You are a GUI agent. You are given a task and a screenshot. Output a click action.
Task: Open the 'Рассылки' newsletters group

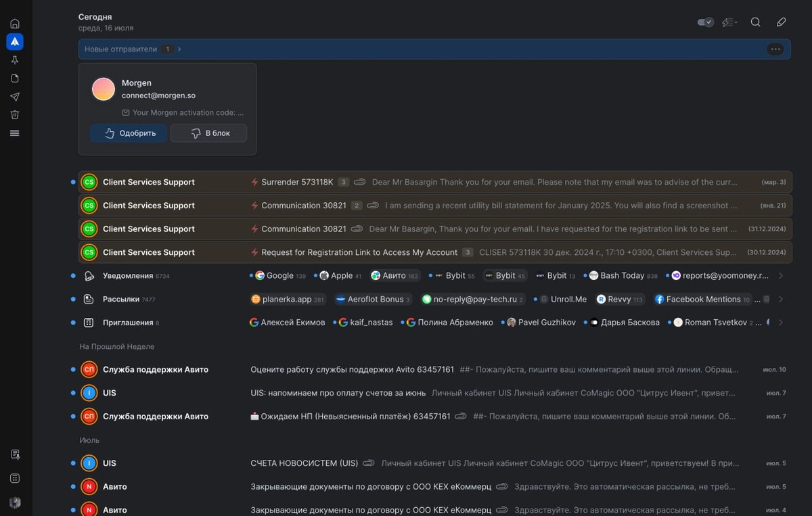[x=120, y=299]
